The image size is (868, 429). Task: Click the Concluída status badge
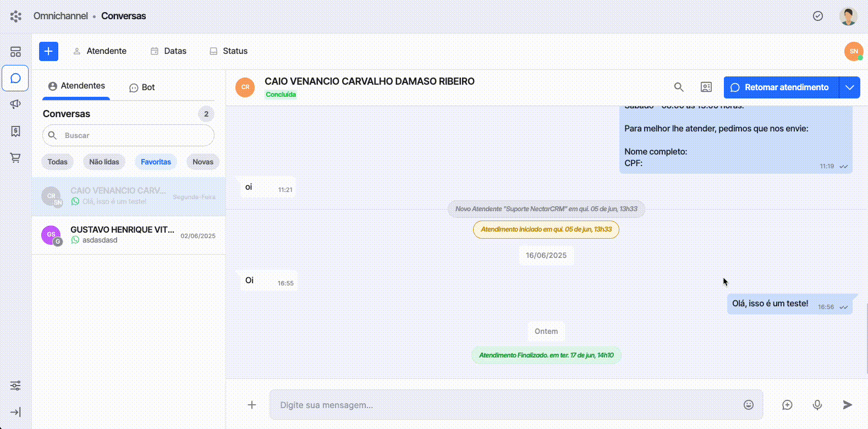(x=281, y=95)
